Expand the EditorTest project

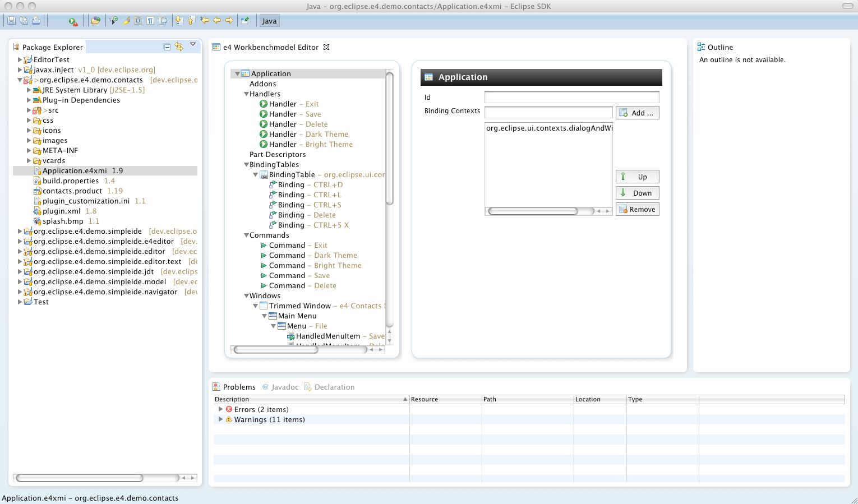pos(20,59)
